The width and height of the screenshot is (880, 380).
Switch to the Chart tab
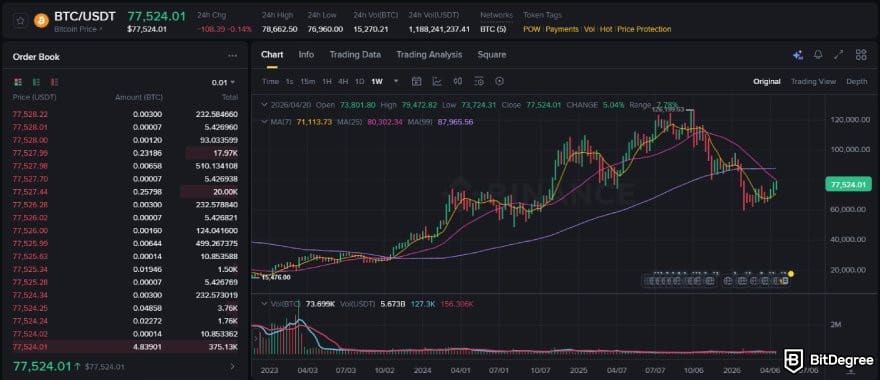coord(272,54)
